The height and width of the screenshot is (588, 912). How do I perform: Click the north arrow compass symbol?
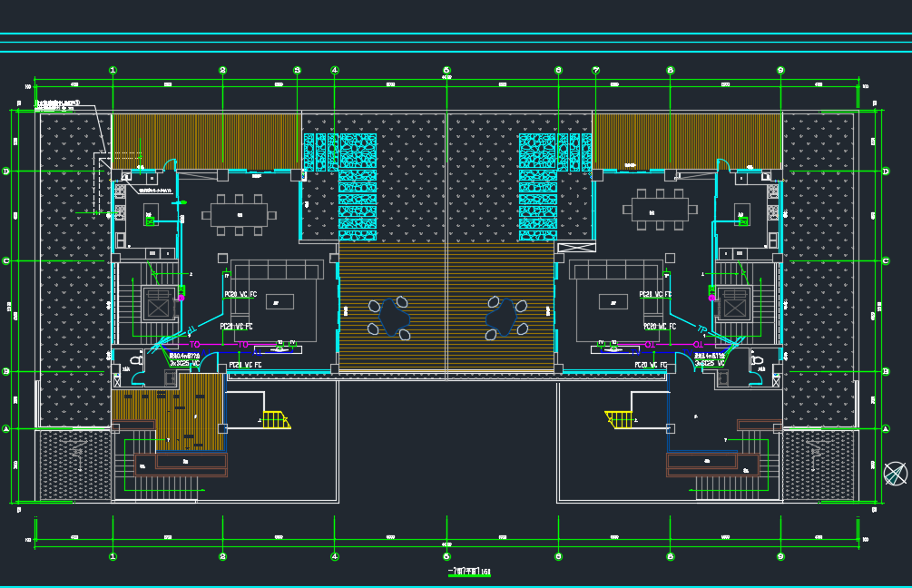(895, 474)
